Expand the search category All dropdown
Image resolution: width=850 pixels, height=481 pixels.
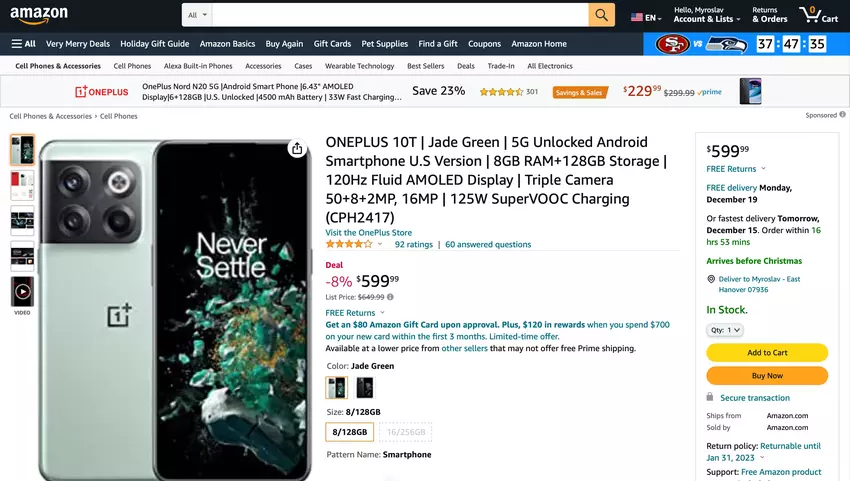tap(198, 15)
